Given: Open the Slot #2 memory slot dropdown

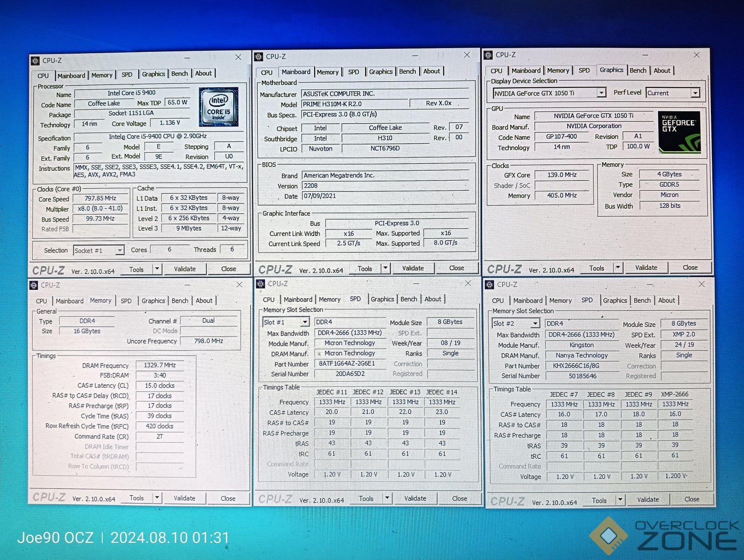Looking at the screenshot, I should click(x=535, y=323).
